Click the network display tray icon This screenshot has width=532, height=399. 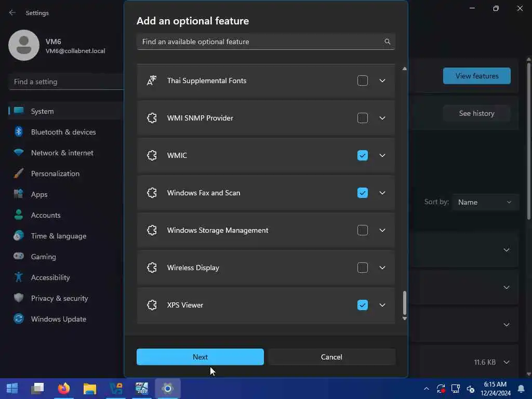455,389
